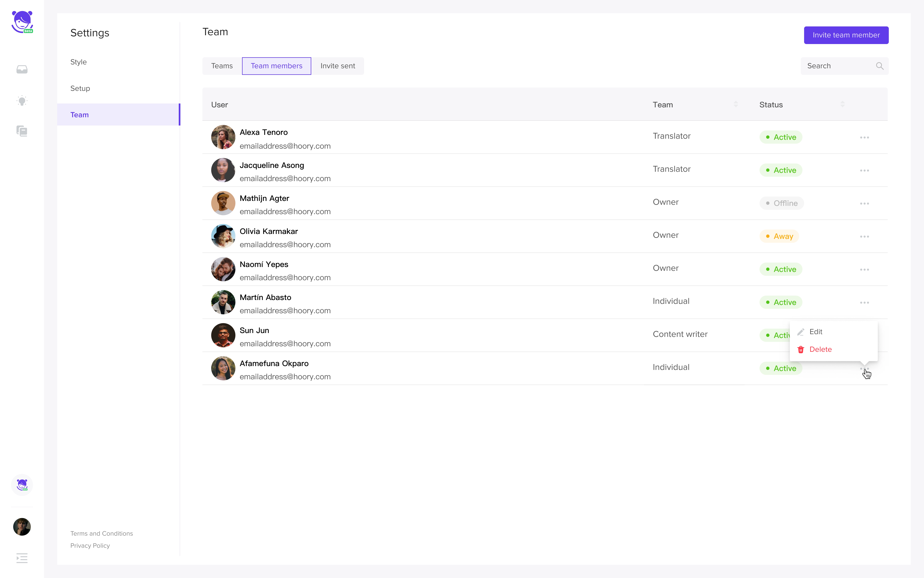Image resolution: width=924 pixels, height=578 pixels.
Task: Open more options for Jacqueline Asong
Action: tap(864, 171)
